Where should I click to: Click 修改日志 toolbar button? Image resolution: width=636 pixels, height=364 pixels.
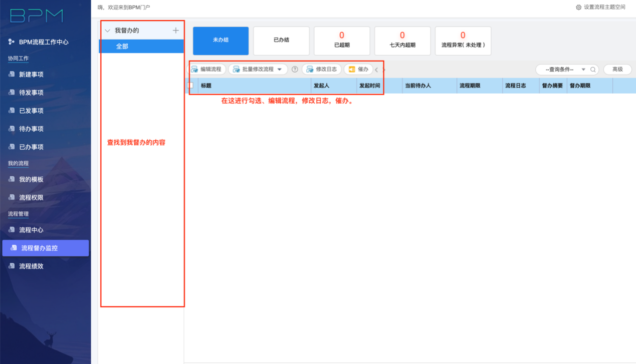click(x=321, y=69)
